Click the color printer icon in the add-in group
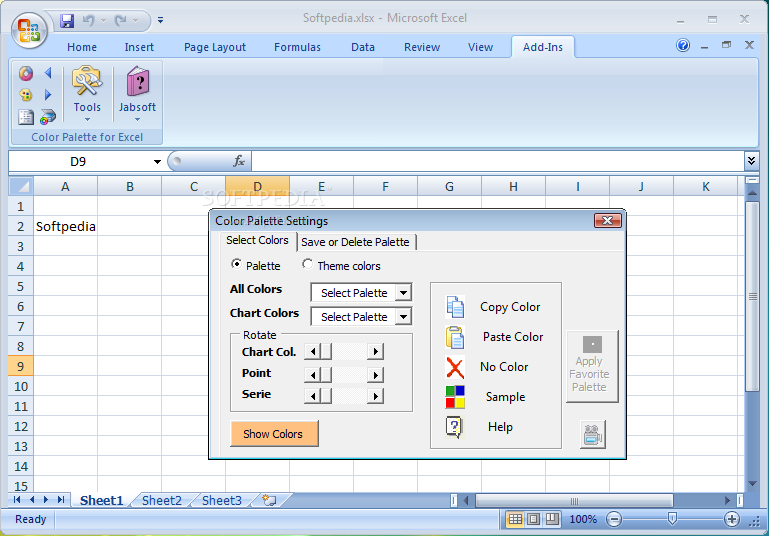The image size is (769, 536). tap(48, 117)
